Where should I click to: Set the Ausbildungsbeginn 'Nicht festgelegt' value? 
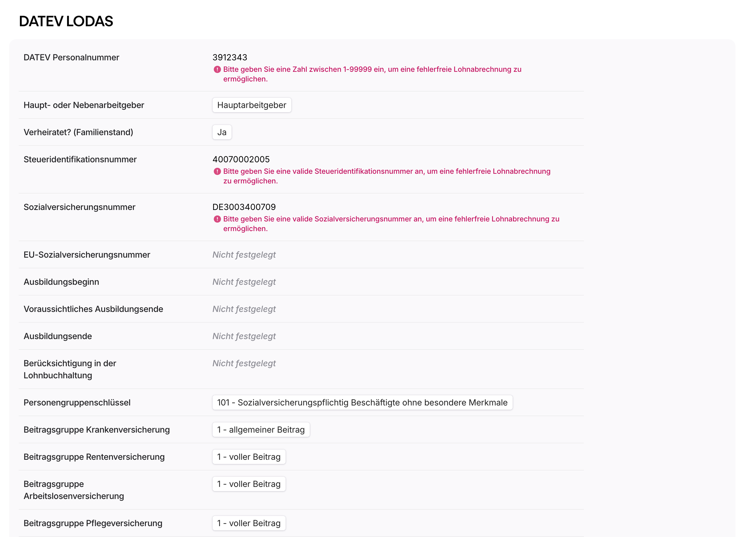[x=244, y=282]
